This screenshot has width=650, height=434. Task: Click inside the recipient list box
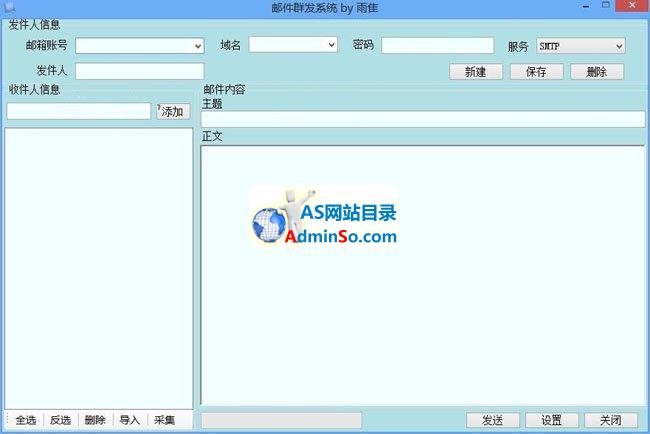click(99, 268)
